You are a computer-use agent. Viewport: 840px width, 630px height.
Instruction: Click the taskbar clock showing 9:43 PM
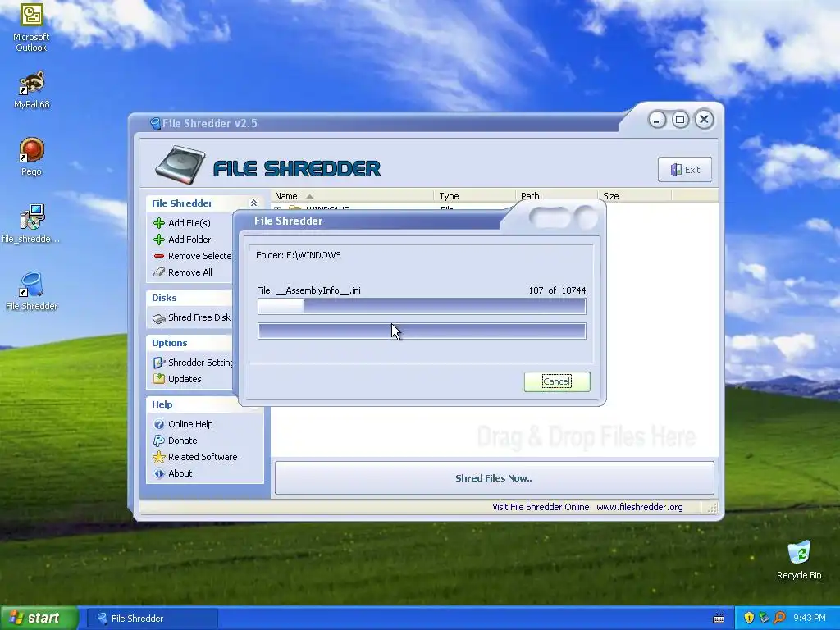810,618
